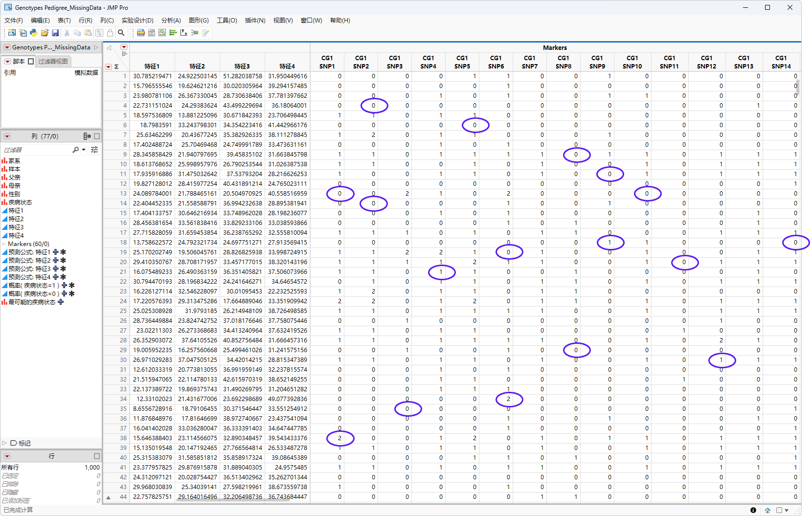Switch to 过滤器视图 tab
812x516 pixels.
[x=53, y=61]
